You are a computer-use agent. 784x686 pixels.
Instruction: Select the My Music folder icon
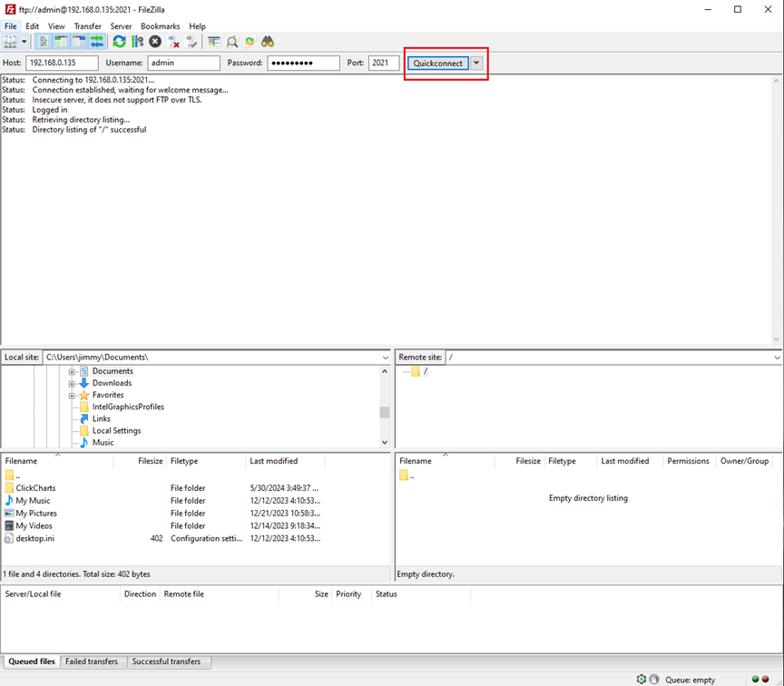pyautogui.click(x=9, y=501)
